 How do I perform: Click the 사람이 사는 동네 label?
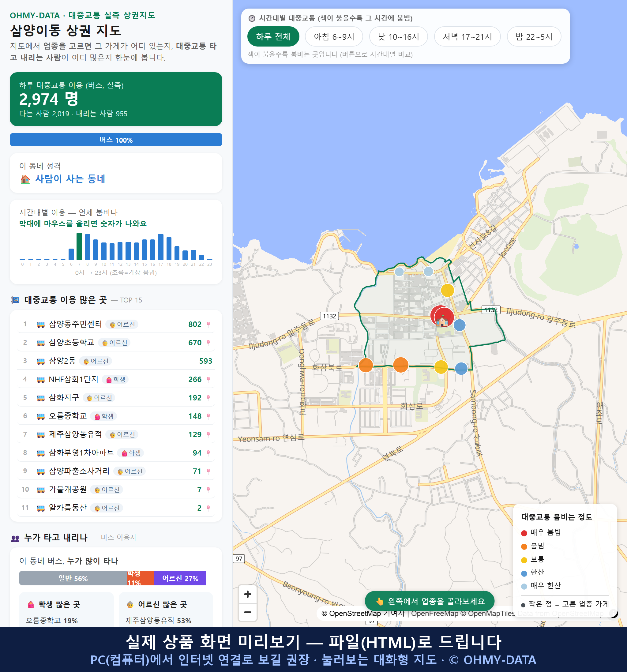point(70,179)
